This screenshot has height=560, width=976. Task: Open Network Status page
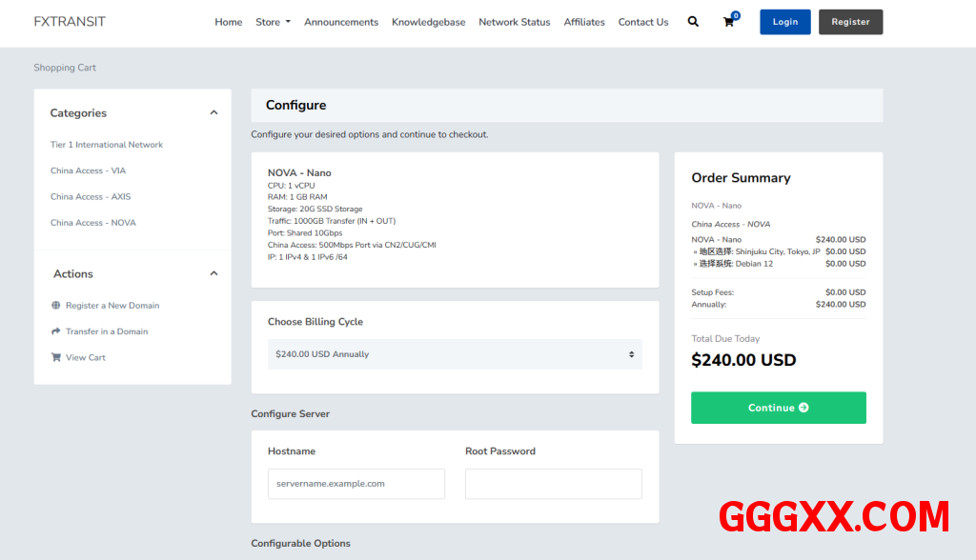(x=514, y=22)
